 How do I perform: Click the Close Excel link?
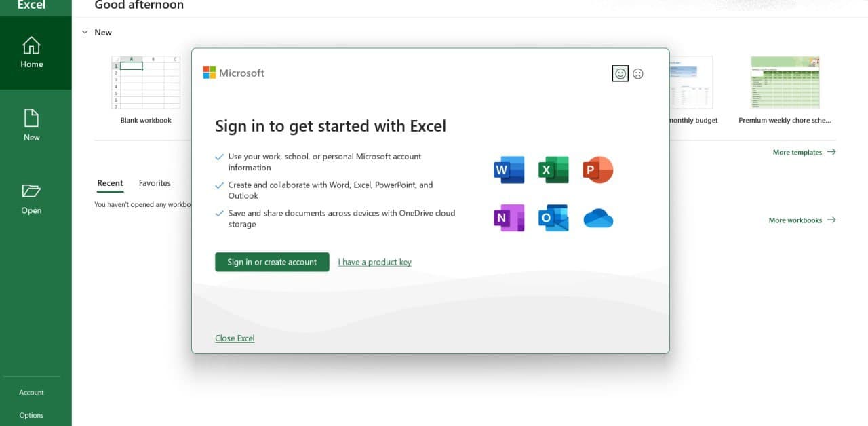click(235, 338)
